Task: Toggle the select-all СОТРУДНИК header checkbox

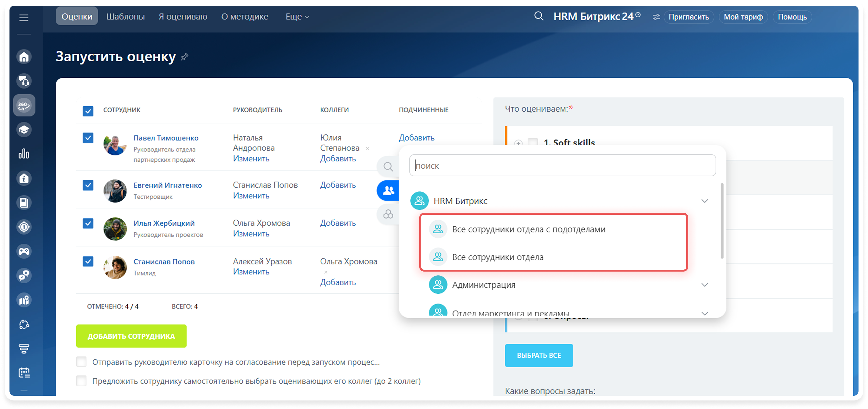Action: coord(88,111)
